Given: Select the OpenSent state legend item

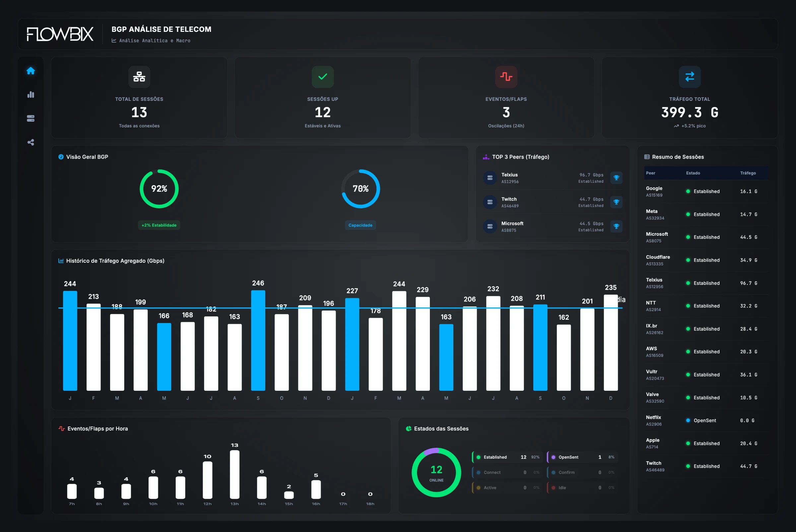Looking at the screenshot, I should tap(583, 457).
